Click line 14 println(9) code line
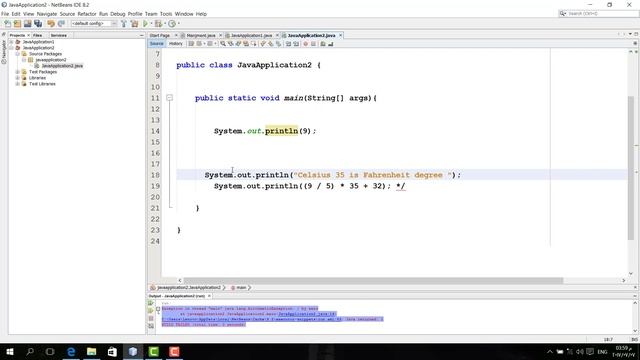Image resolution: width=640 pixels, height=360 pixels. pos(265,131)
